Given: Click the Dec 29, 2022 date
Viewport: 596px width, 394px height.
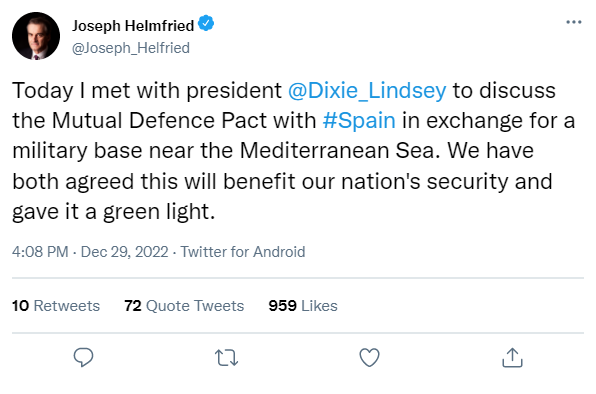Looking at the screenshot, I should coord(124,252).
